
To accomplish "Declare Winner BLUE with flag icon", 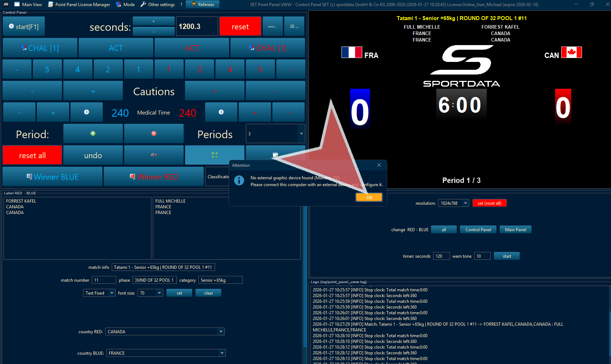I will (x=53, y=177).
